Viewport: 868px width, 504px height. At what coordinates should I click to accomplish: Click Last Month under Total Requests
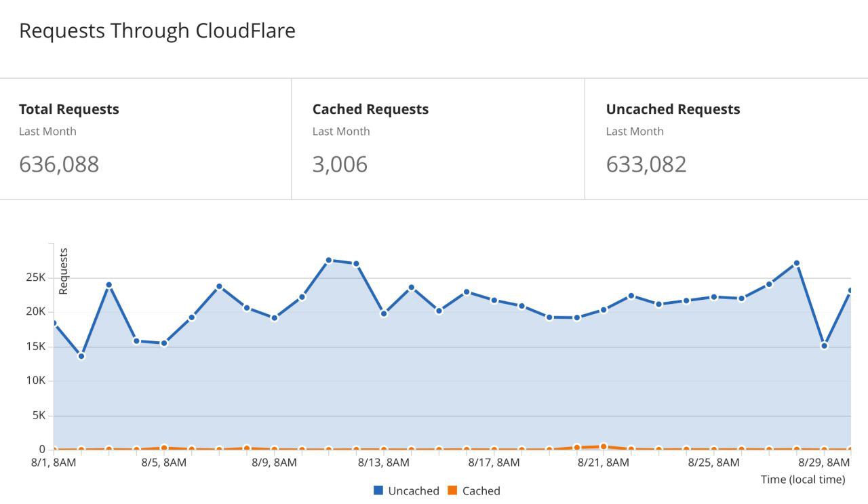click(x=47, y=132)
